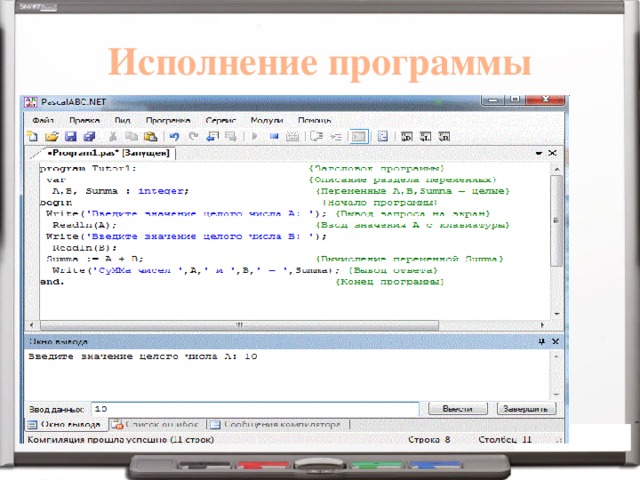Click the horizontal scrollbar left arrow
Image resolution: width=640 pixels, height=480 pixels.
point(32,325)
